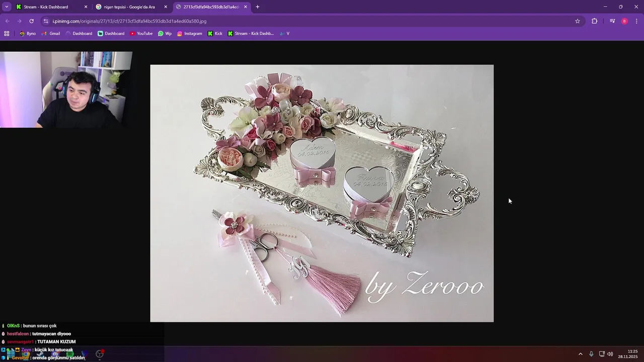Open the media controls icon
Viewport: 644px width, 362px height.
pyautogui.click(x=612, y=21)
